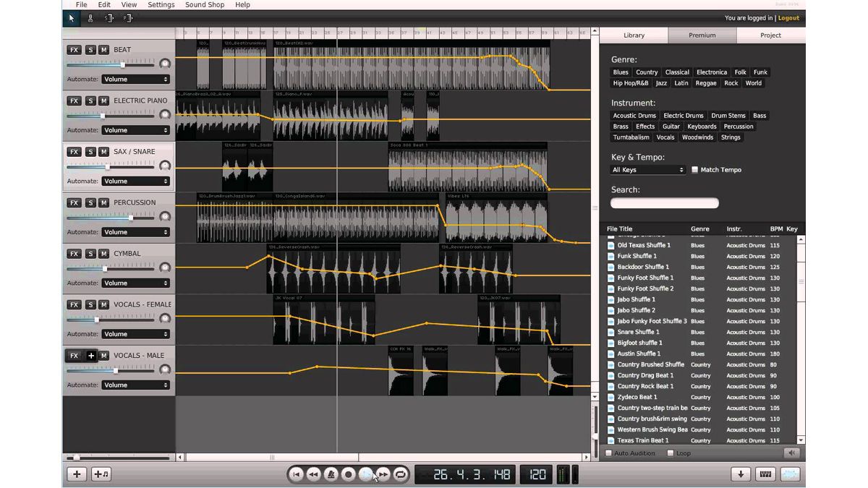Open the Automate dropdown on ELECTRIC PIANO track
This screenshot has width=868, height=488.
click(135, 129)
